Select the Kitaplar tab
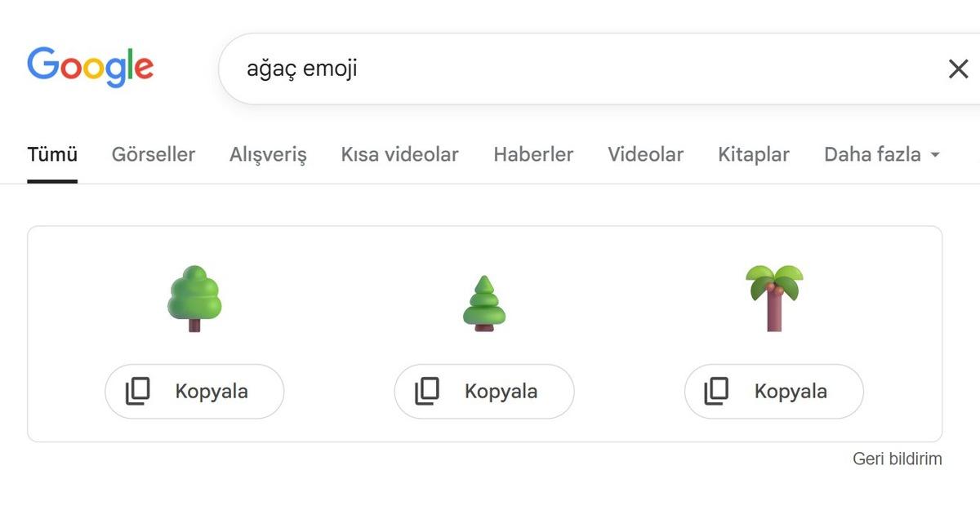 (753, 154)
